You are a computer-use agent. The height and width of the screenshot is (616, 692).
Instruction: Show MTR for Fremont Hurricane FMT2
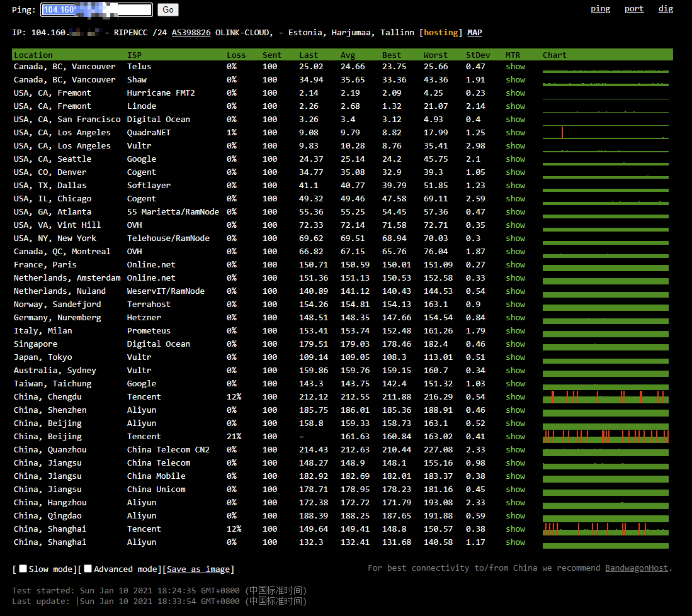click(515, 93)
